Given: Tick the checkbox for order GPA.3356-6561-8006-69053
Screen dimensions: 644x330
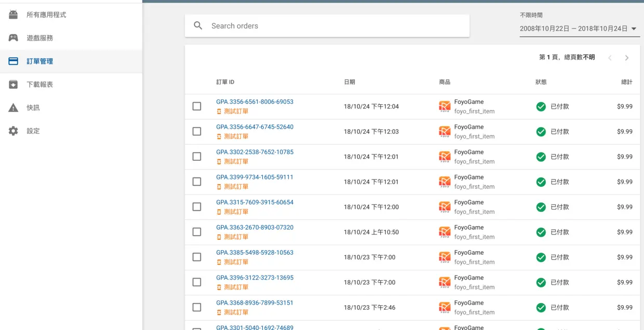Looking at the screenshot, I should pyautogui.click(x=197, y=106).
